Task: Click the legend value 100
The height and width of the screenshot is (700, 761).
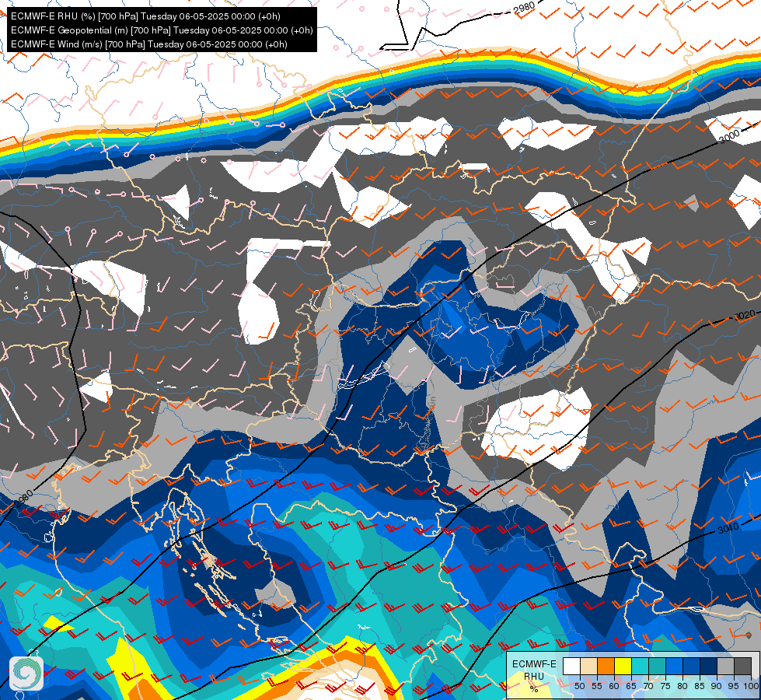Action: 752,686
